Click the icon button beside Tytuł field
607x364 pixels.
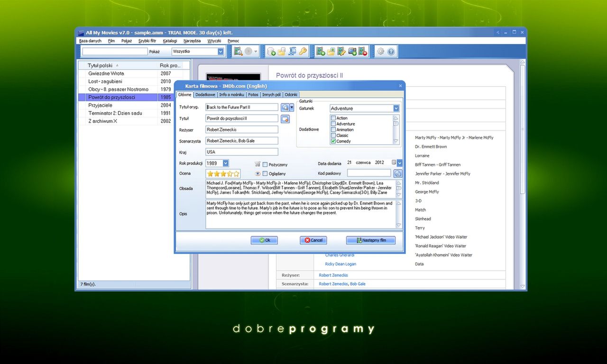(x=285, y=119)
